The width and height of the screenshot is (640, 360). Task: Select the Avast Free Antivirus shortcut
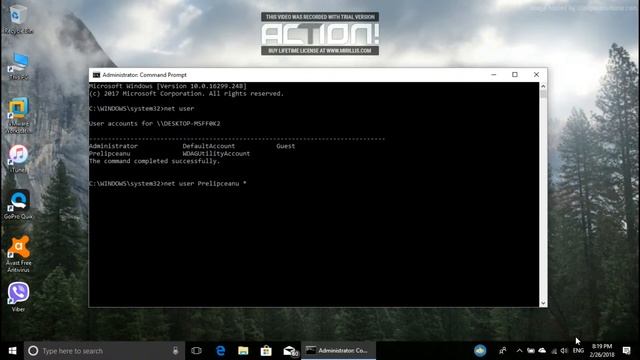[18, 254]
